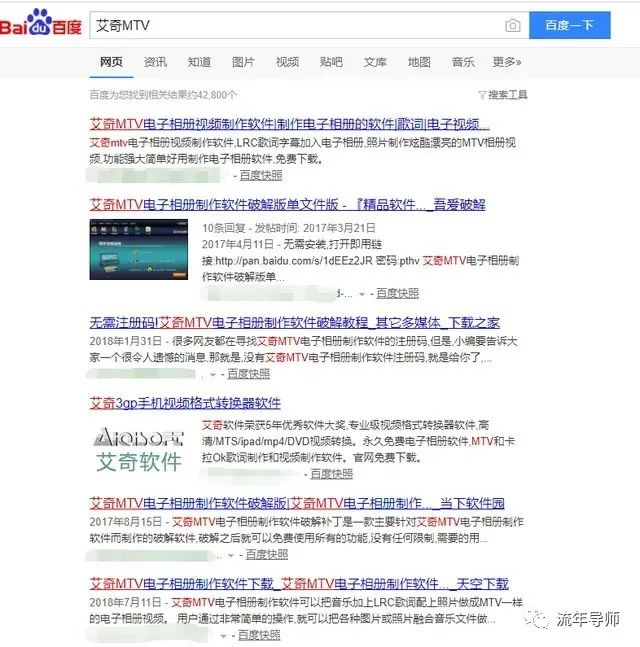The width and height of the screenshot is (640, 647).
Task: Open 百度快照 for 当下软件园 result
Action: click(x=267, y=555)
